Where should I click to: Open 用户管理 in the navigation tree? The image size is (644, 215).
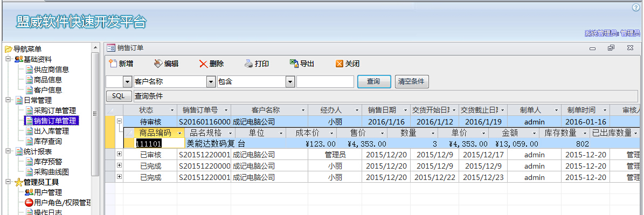click(x=48, y=192)
